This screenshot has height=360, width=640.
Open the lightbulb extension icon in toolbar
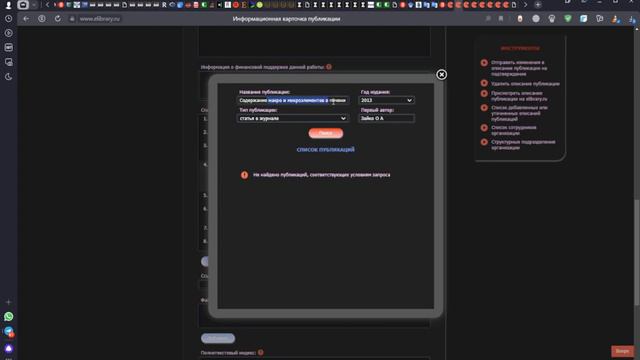(x=551, y=19)
